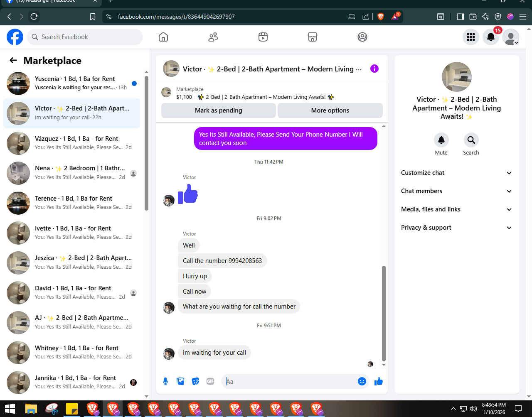Open the yellow Sticky Notes taskbar icon
The width and height of the screenshot is (532, 417).
click(x=72, y=409)
